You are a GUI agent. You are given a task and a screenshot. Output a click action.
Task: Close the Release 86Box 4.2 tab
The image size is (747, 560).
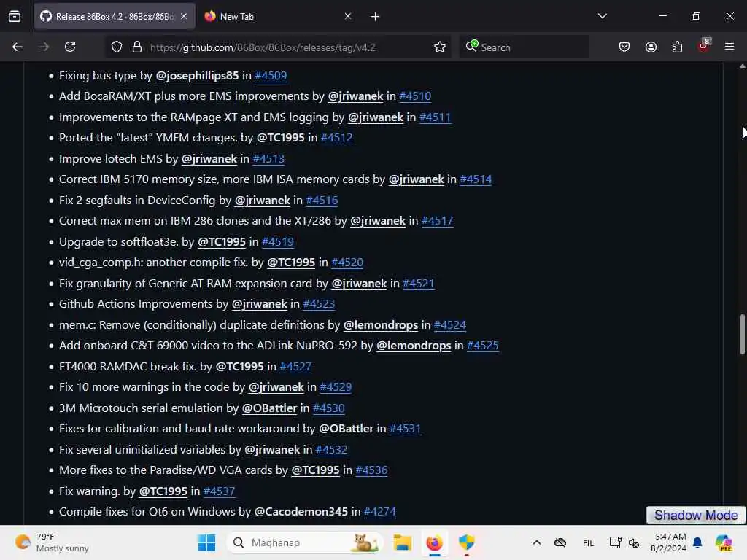[x=184, y=17]
